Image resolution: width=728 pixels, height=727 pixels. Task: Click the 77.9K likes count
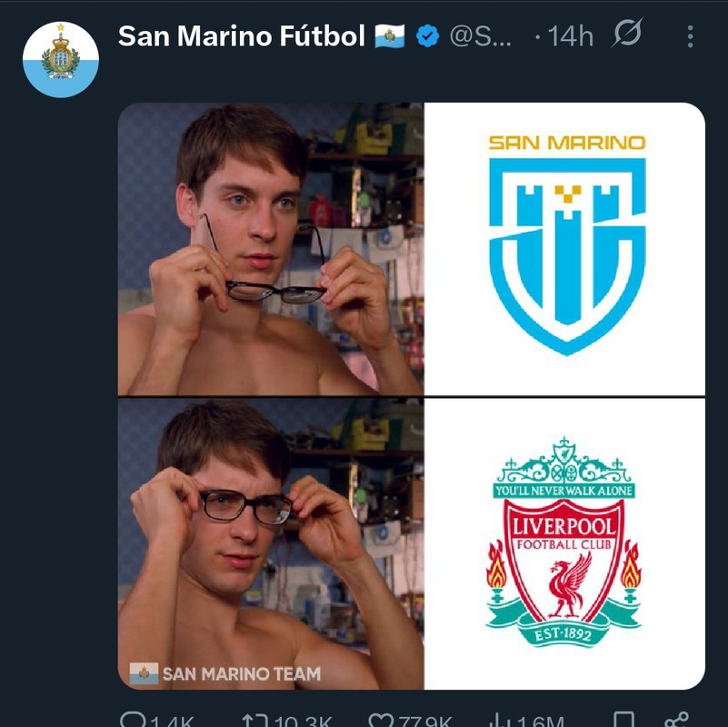click(424, 721)
